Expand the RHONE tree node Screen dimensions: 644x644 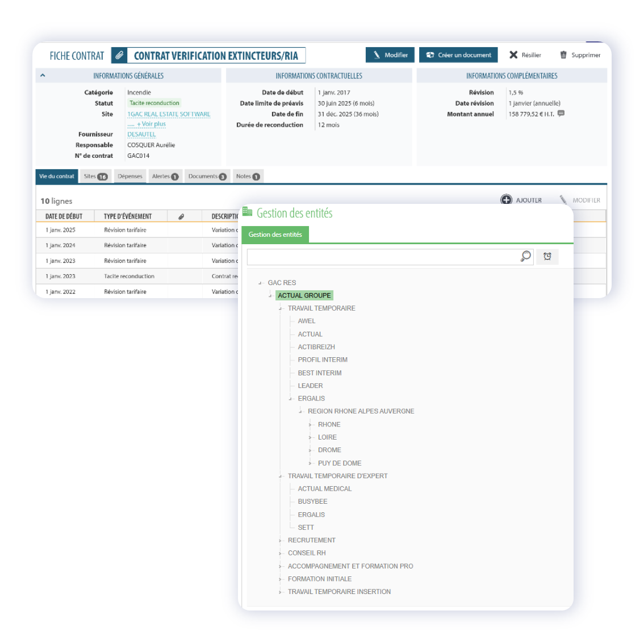[311, 425]
